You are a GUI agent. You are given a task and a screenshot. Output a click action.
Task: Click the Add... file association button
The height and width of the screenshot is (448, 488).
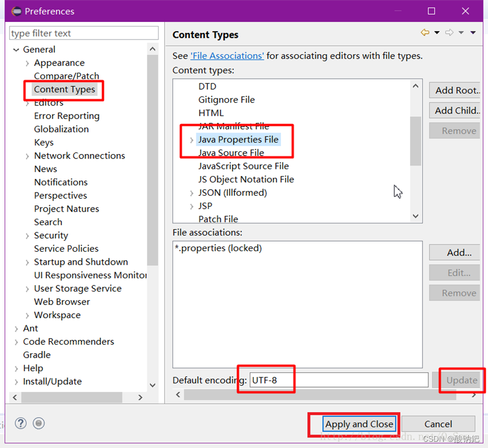[455, 252]
